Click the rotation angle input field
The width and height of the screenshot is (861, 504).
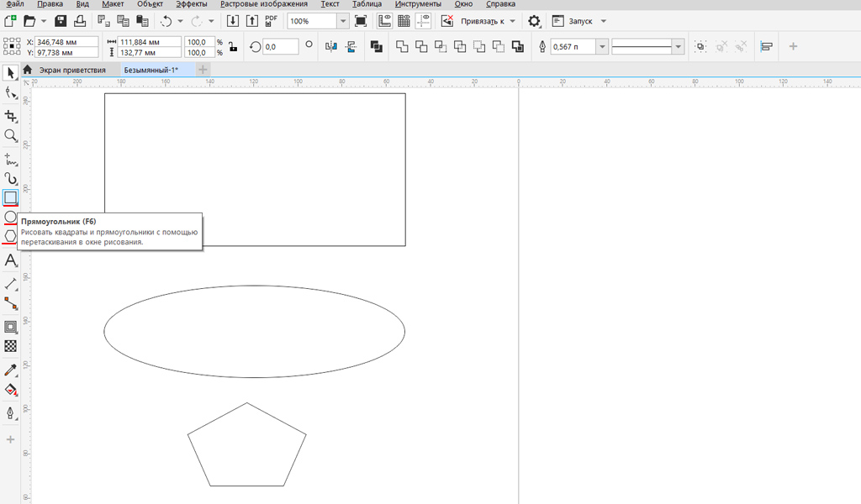280,47
